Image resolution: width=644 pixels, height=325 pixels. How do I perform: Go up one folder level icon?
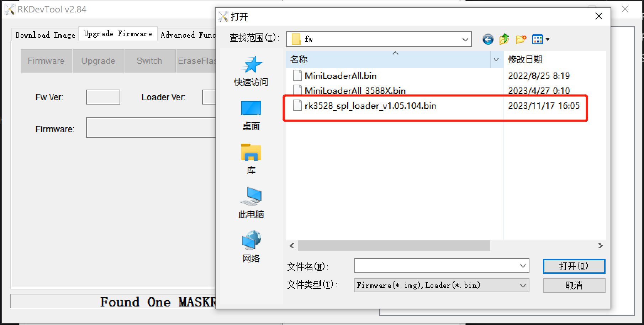pos(504,39)
